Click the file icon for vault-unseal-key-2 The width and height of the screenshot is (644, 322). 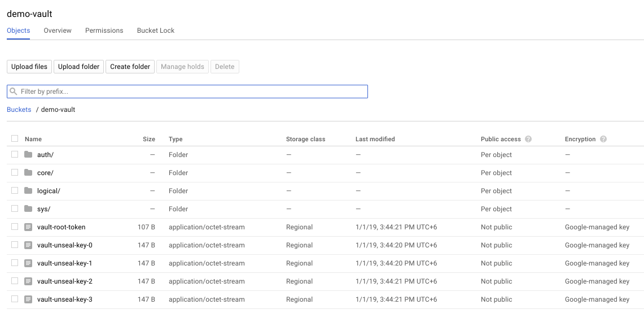tap(28, 281)
